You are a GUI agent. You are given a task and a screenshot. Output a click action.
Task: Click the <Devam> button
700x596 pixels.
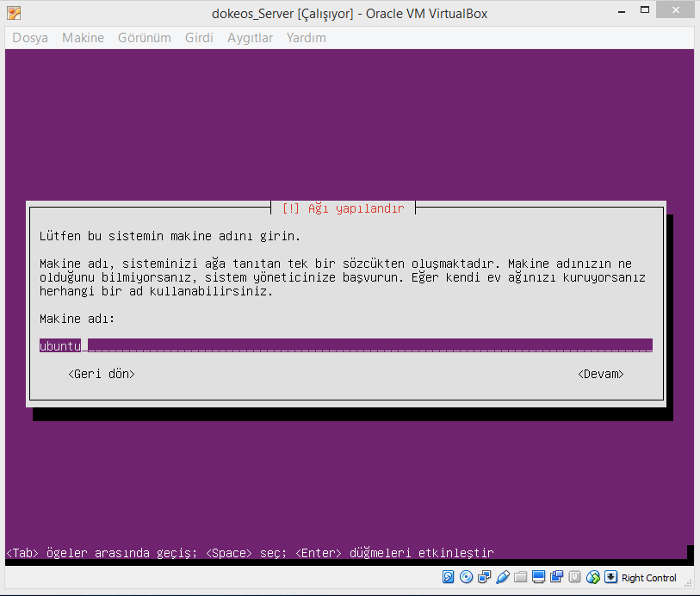601,374
